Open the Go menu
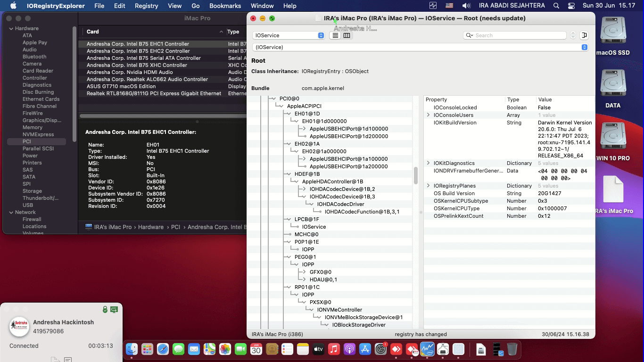Image resolution: width=644 pixels, height=362 pixels. click(x=196, y=6)
